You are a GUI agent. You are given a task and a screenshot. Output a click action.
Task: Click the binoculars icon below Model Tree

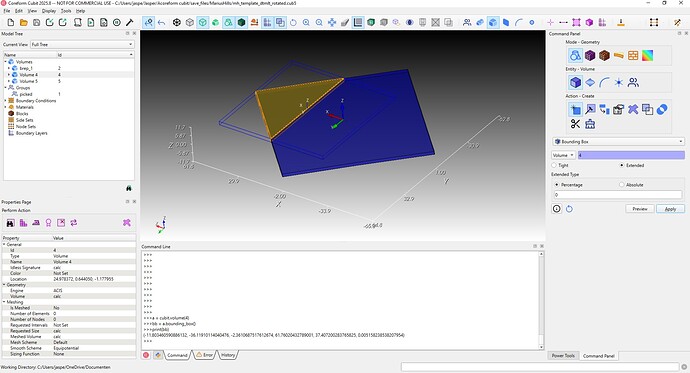(x=128, y=188)
